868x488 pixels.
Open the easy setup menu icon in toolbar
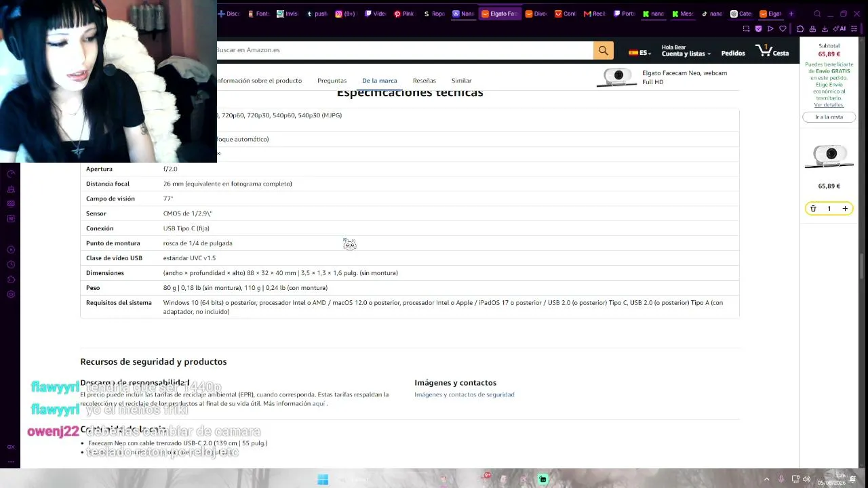click(856, 28)
